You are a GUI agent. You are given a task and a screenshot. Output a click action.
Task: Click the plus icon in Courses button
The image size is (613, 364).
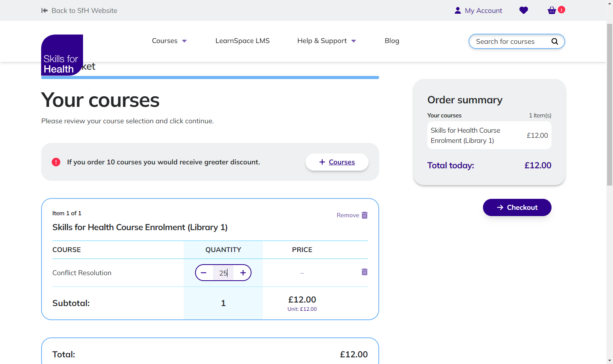(x=322, y=162)
